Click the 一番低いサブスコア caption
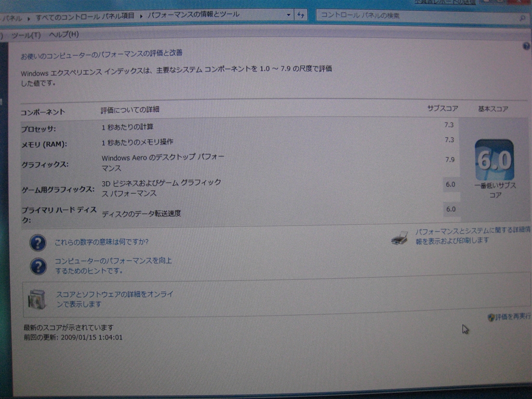Viewport: 532px width, 399px height. pos(495,190)
